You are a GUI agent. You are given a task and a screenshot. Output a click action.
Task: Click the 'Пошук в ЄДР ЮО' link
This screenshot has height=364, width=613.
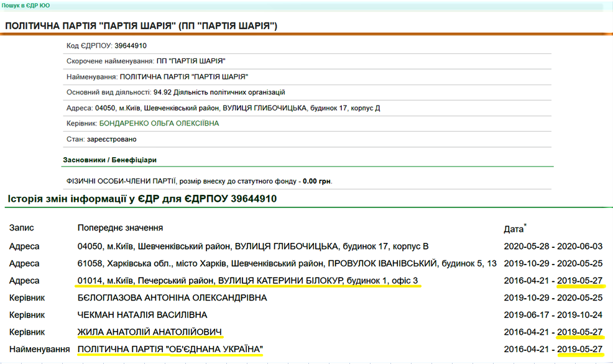click(25, 6)
